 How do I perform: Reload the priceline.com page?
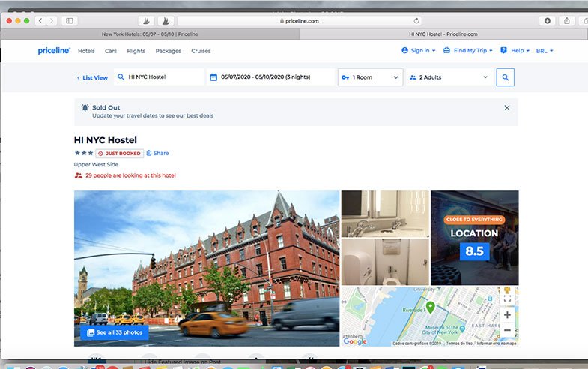coord(416,21)
